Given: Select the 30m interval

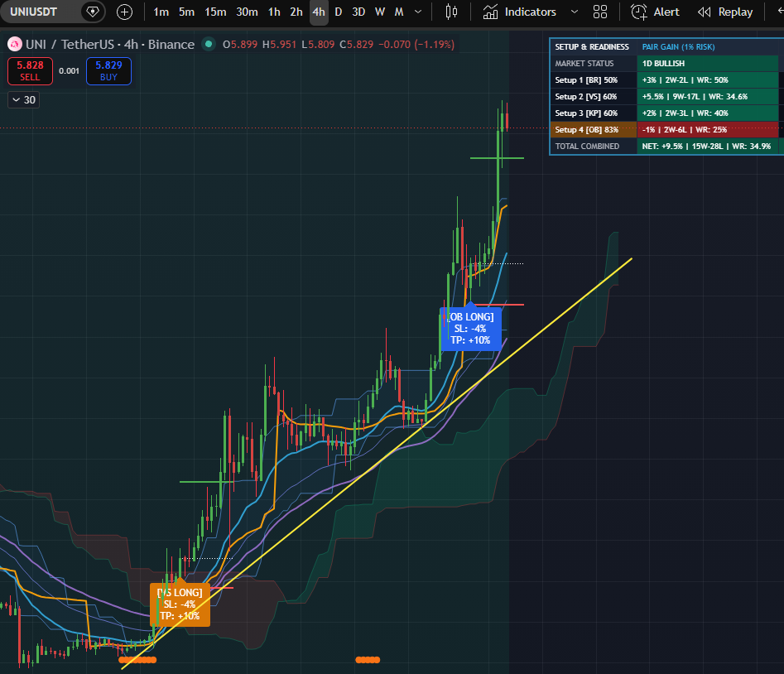Looking at the screenshot, I should tap(247, 12).
